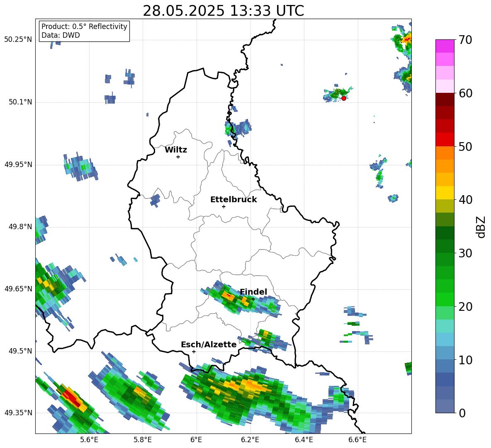Click the 10 value on colorbar
Image resolution: width=491 pixels, height=448 pixels.
pyautogui.click(x=465, y=360)
